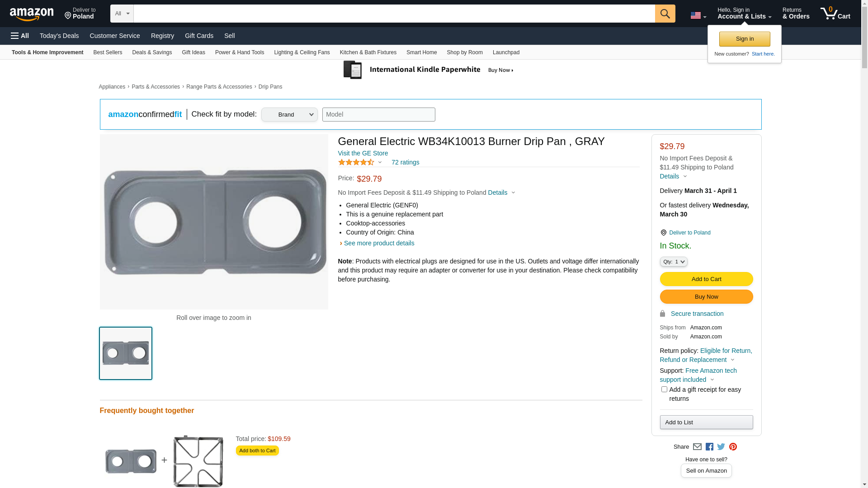Open the Gift Cards menu item
The width and height of the screenshot is (868, 488).
tap(199, 36)
